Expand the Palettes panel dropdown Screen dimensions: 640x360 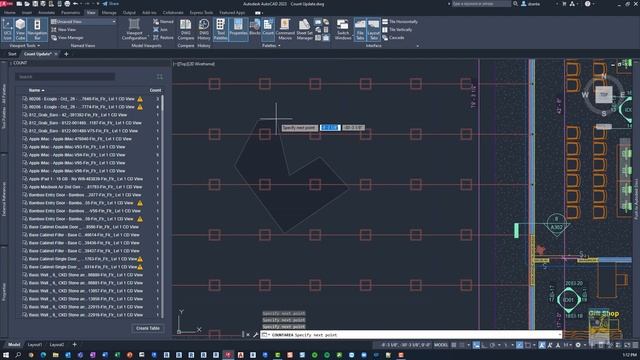click(x=271, y=46)
